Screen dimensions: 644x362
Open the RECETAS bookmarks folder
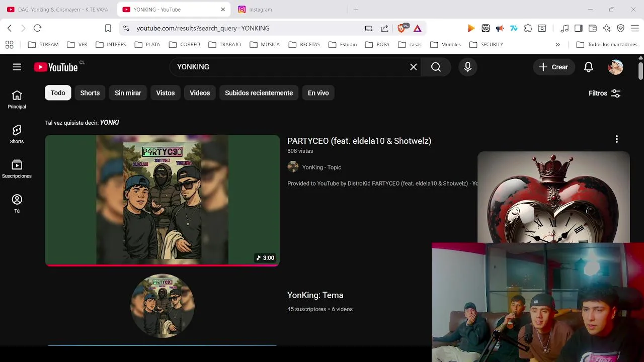(304, 45)
